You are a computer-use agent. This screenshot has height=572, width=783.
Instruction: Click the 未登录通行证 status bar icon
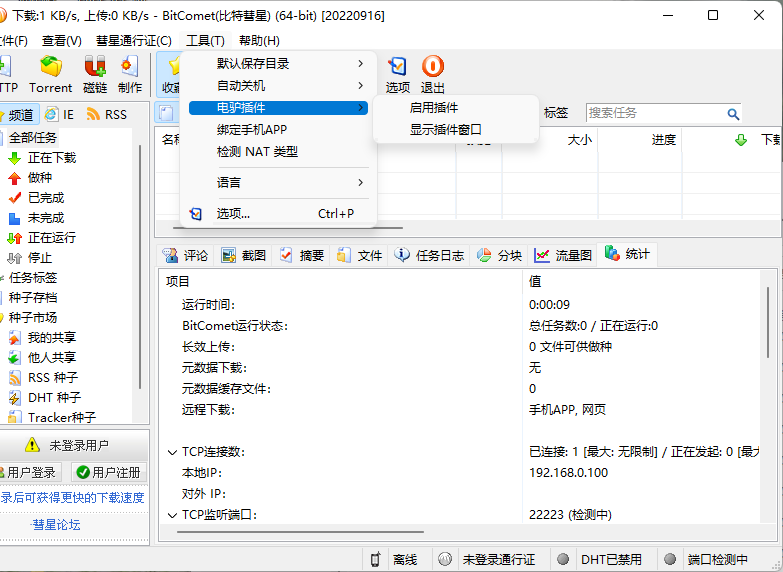pyautogui.click(x=444, y=559)
